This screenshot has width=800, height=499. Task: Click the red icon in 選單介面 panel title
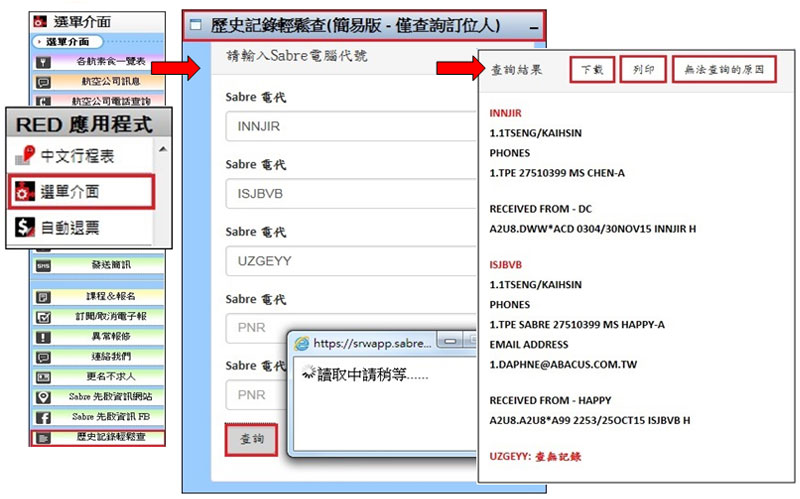coord(40,21)
